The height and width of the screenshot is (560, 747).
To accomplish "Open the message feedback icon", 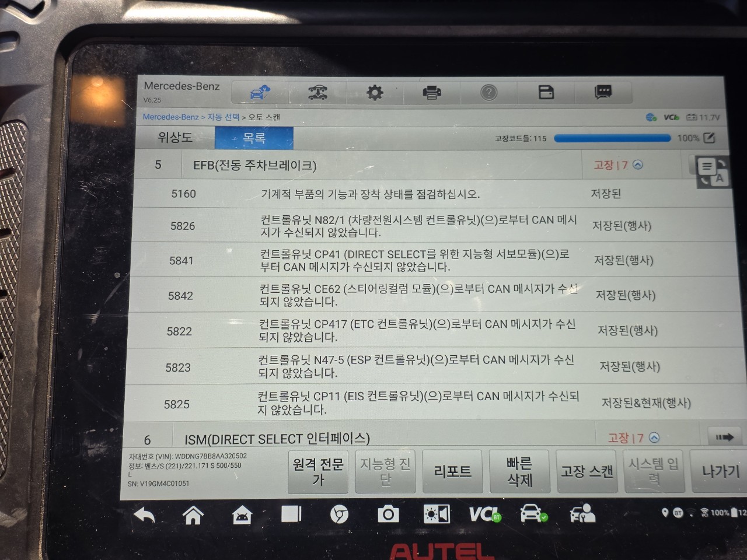I will point(603,92).
